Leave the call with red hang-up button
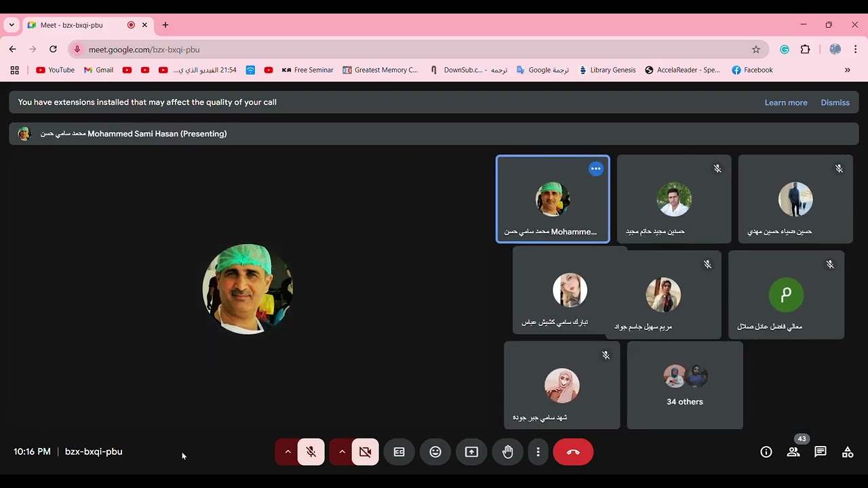The image size is (868, 488). 573,452
